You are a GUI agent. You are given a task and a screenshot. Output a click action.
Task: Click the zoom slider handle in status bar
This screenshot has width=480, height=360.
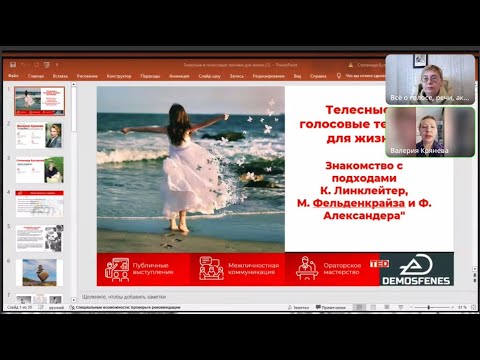[x=429, y=307]
